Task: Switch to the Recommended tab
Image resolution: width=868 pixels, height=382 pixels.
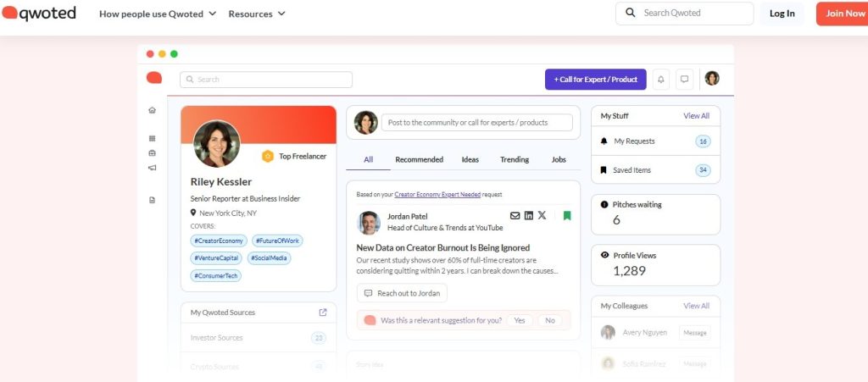Action: click(419, 159)
